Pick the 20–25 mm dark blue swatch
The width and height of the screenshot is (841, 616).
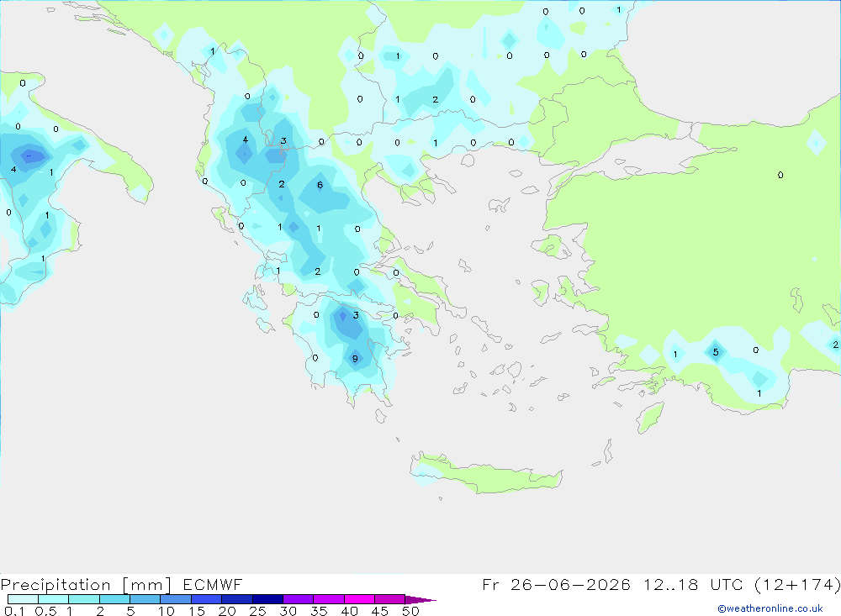coord(236,599)
